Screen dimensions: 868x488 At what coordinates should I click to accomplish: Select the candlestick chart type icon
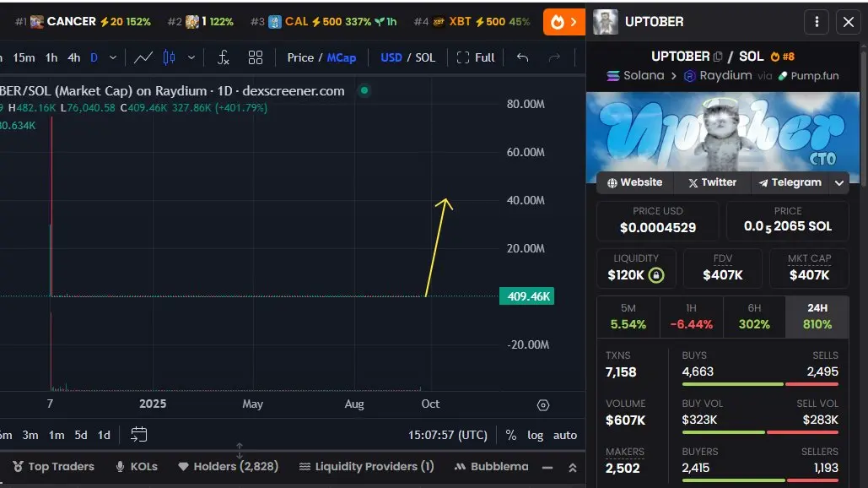(x=169, y=57)
